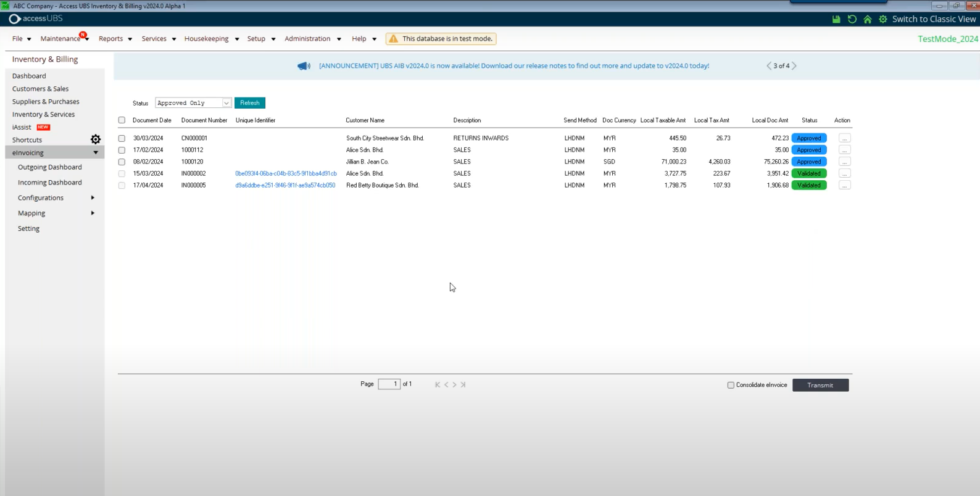Open Outgoing Dashboard in sidebar
Screen dimensions: 980x496
pyautogui.click(x=50, y=167)
